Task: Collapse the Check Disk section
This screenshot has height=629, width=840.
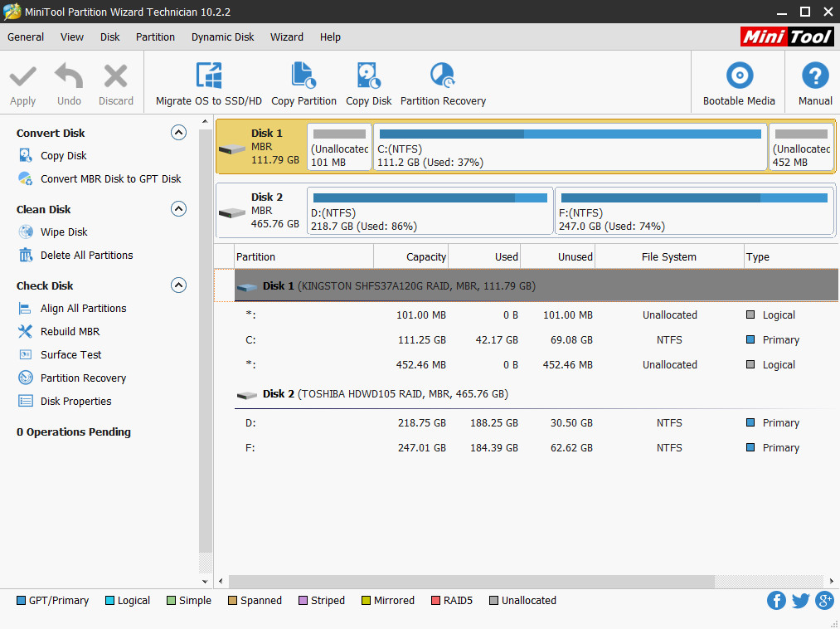Action: (178, 285)
